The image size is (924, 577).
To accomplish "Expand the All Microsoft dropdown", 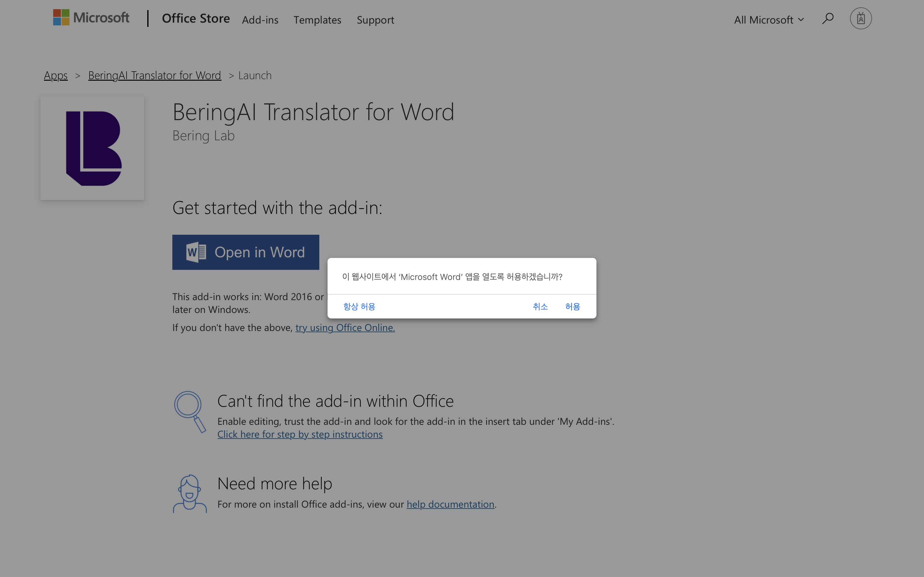I will (769, 20).
